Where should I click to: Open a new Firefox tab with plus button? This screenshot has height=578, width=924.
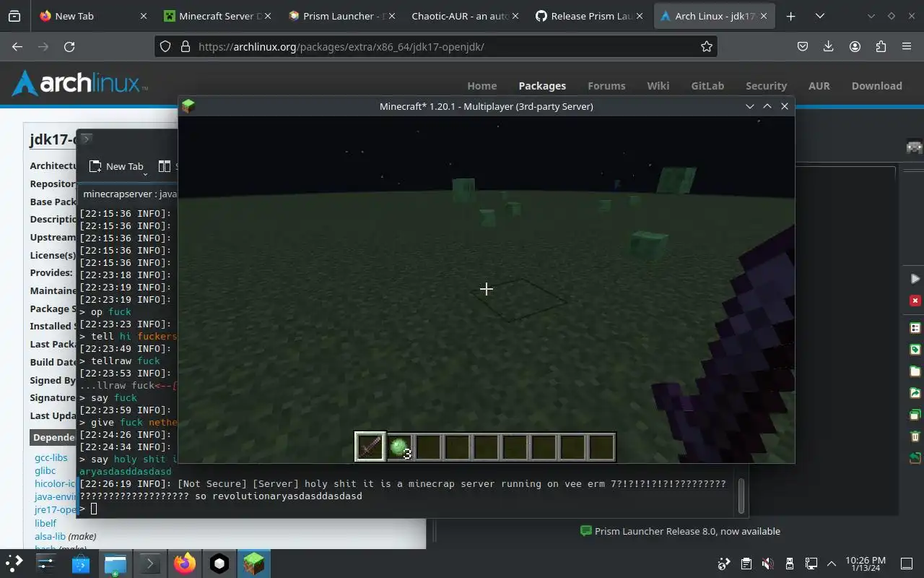[x=790, y=16]
